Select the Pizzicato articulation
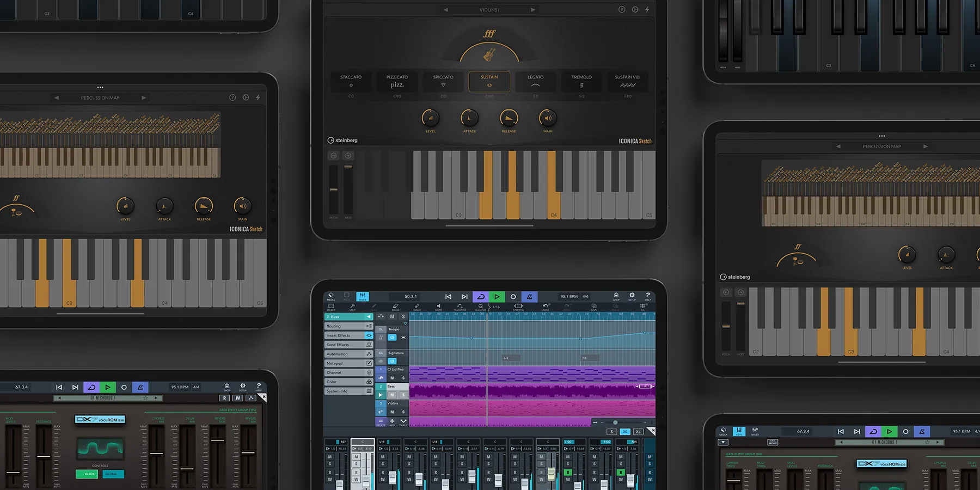This screenshot has width=980, height=490. (x=397, y=82)
